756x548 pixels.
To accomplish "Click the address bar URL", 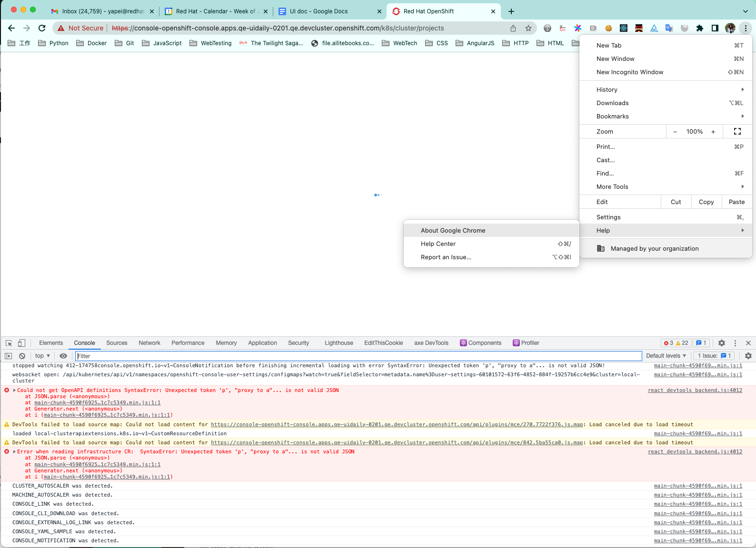I will 278,28.
